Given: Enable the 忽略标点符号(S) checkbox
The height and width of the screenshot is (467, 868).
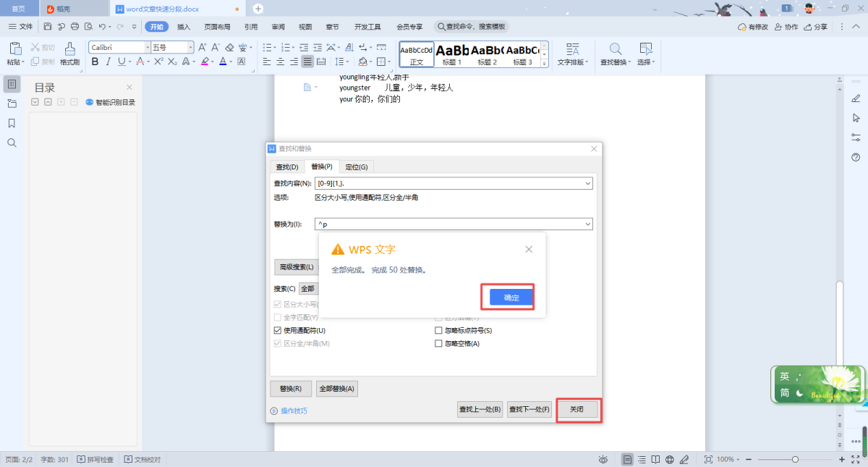Looking at the screenshot, I should 438,330.
